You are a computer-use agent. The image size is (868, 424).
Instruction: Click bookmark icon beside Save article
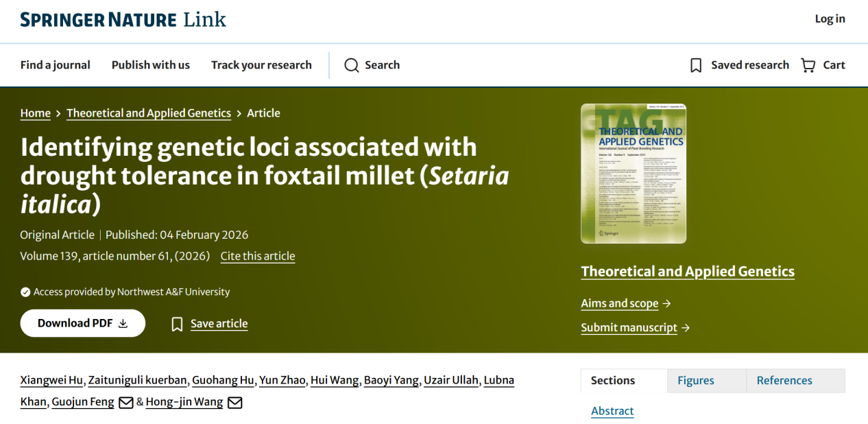click(177, 324)
